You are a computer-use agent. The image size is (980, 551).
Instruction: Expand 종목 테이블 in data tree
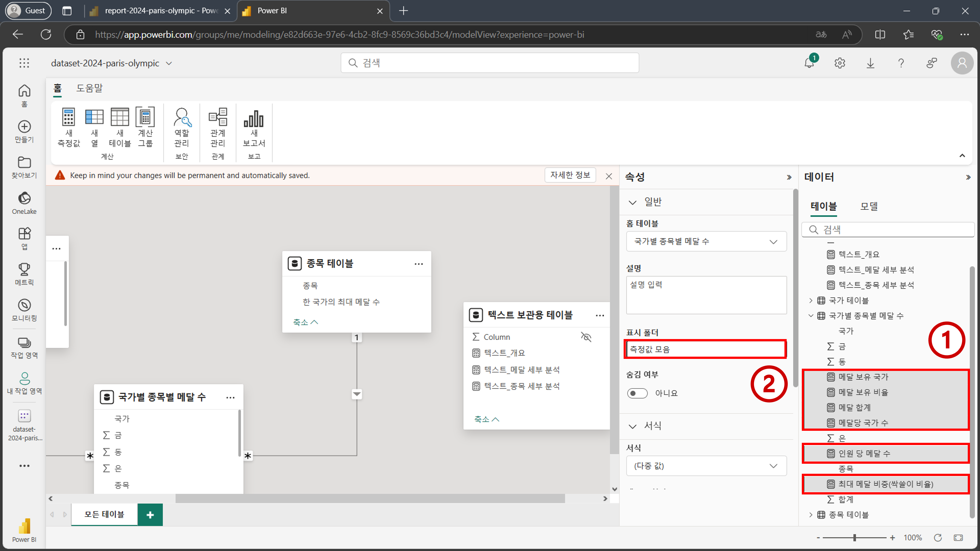pyautogui.click(x=810, y=515)
